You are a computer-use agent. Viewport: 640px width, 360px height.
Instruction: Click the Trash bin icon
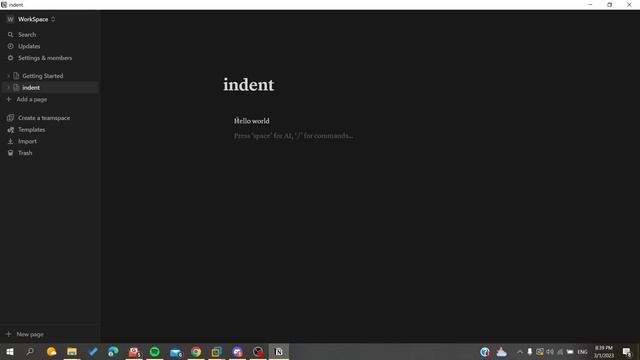click(x=11, y=153)
